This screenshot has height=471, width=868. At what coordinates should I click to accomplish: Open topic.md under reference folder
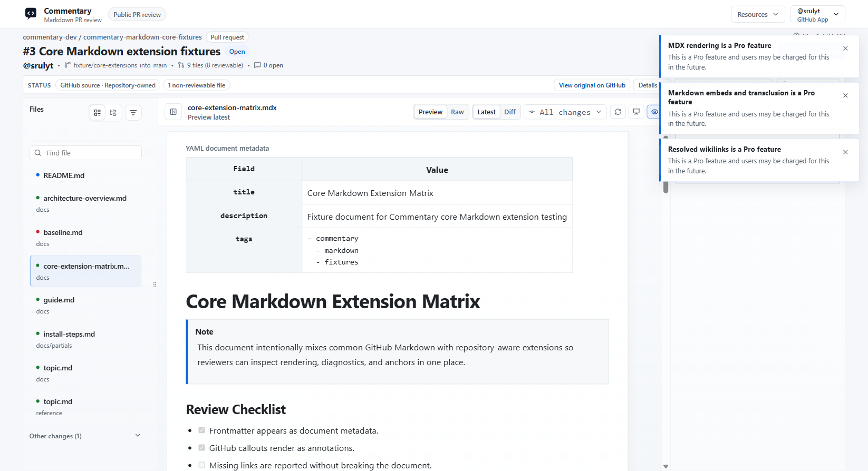(85, 407)
